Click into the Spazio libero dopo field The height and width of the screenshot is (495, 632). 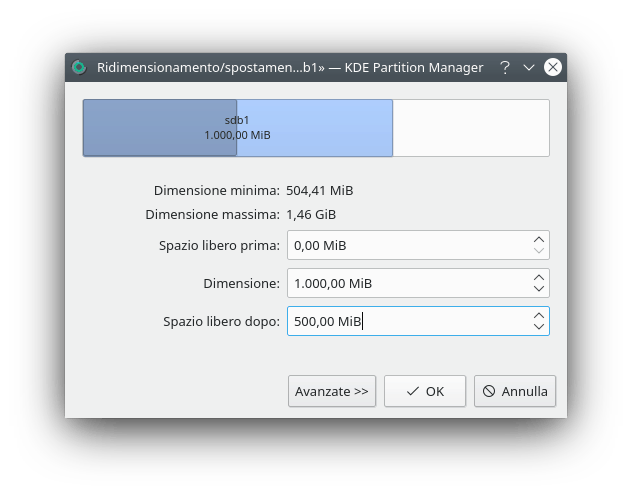pos(407,321)
